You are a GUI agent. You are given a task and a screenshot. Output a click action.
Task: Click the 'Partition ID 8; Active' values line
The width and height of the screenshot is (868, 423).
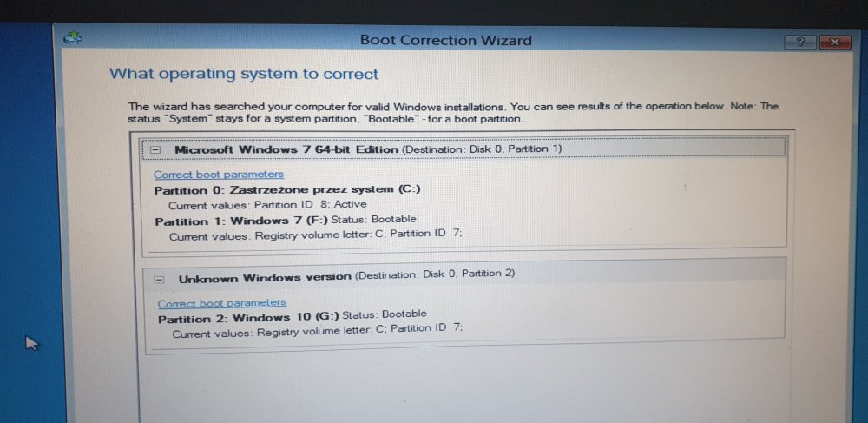[267, 205]
